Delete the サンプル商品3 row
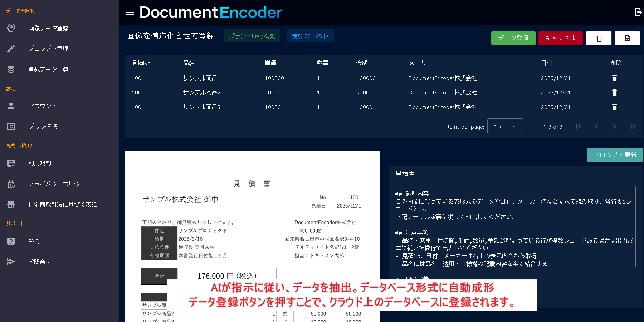Image resolution: width=644 pixels, height=322 pixels. [x=614, y=107]
